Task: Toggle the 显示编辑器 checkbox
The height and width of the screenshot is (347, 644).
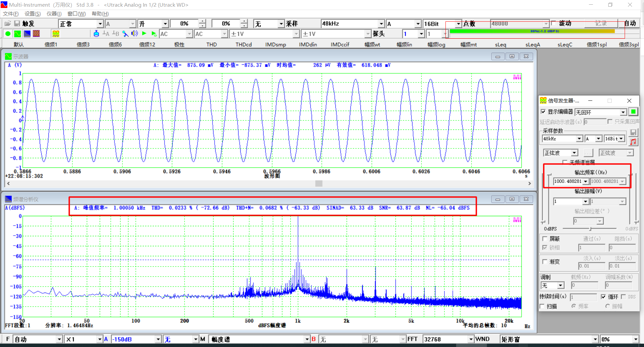Action: point(543,112)
